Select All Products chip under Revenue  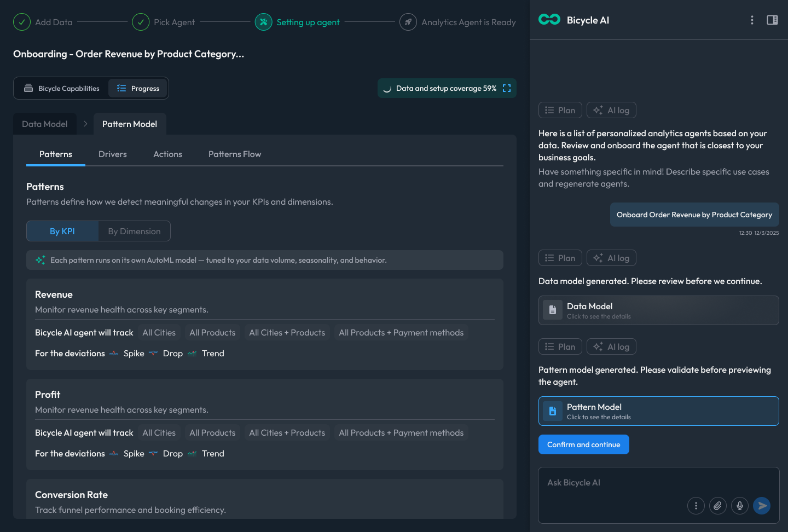pos(212,333)
